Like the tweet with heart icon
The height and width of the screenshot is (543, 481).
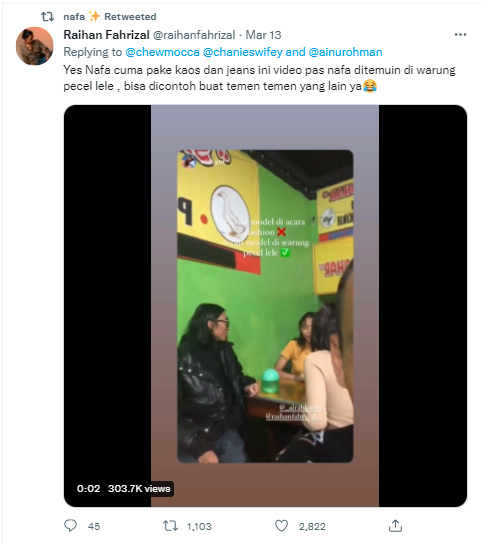(281, 526)
